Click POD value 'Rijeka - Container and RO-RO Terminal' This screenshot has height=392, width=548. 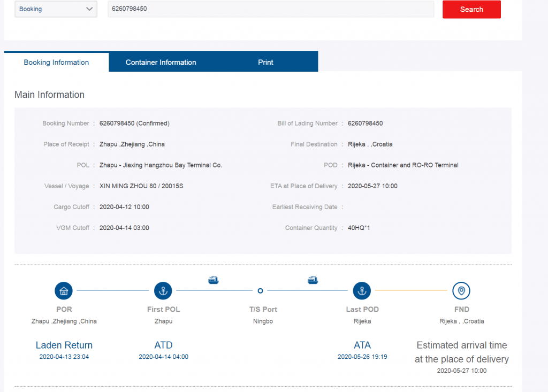tap(403, 165)
